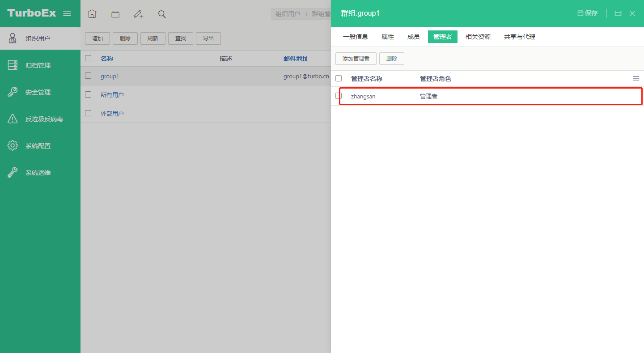The width and height of the screenshot is (644, 353).
Task: Click the window icon in top toolbar
Action: (x=115, y=14)
